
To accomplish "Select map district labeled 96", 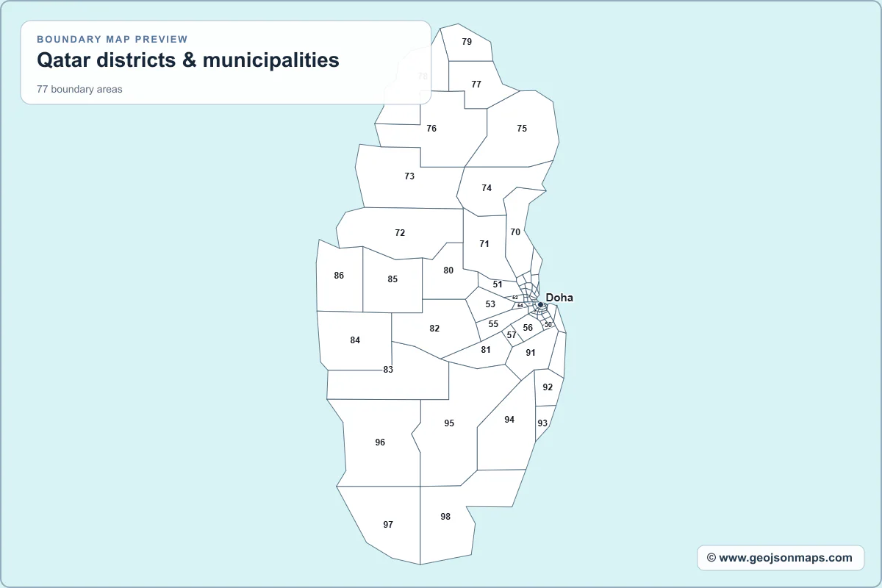I will click(x=380, y=442).
